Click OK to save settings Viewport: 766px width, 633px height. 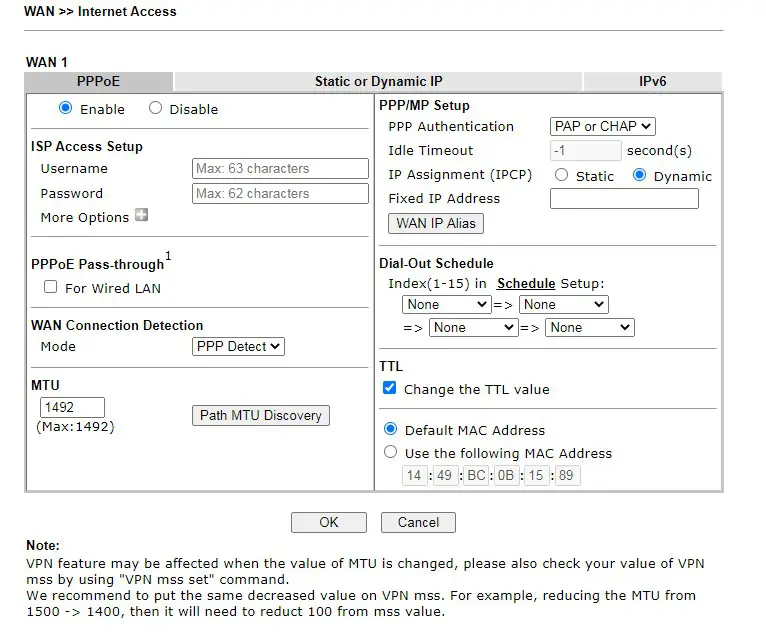point(329,522)
